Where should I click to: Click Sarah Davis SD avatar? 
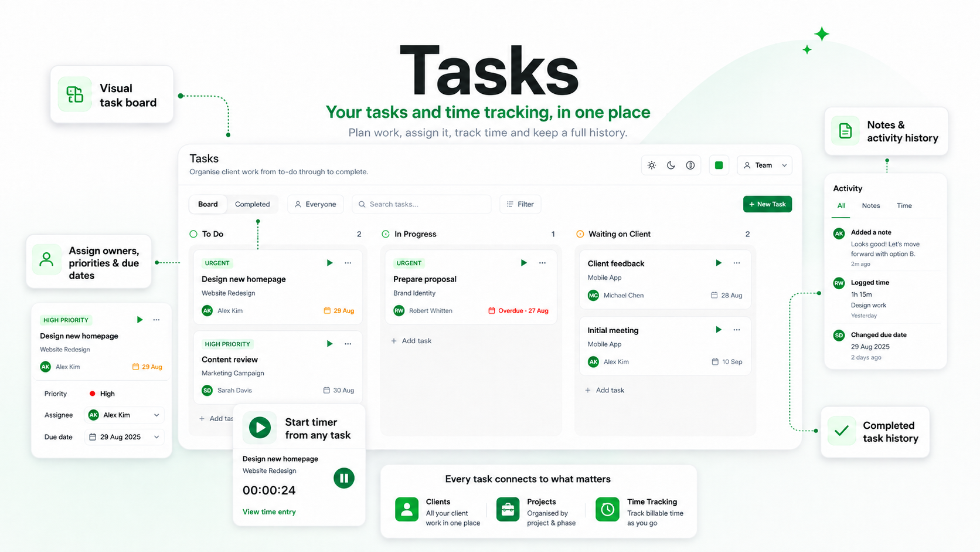tap(207, 391)
